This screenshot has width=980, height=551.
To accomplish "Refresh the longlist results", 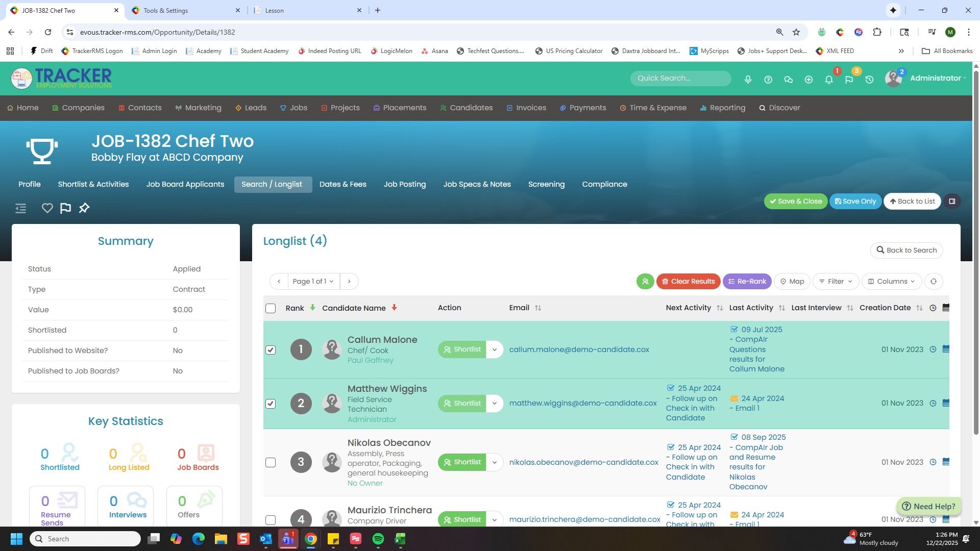I will coord(934,282).
